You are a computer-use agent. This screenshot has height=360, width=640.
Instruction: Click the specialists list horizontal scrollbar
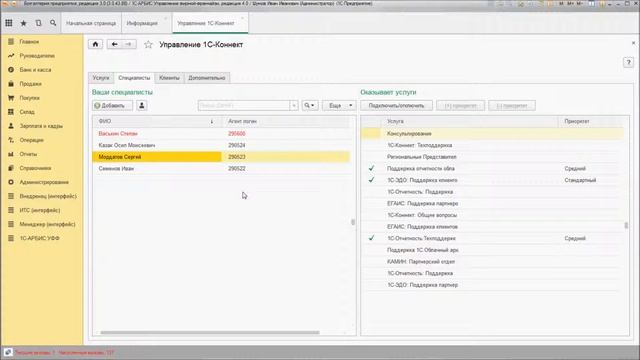pyautogui.click(x=210, y=332)
